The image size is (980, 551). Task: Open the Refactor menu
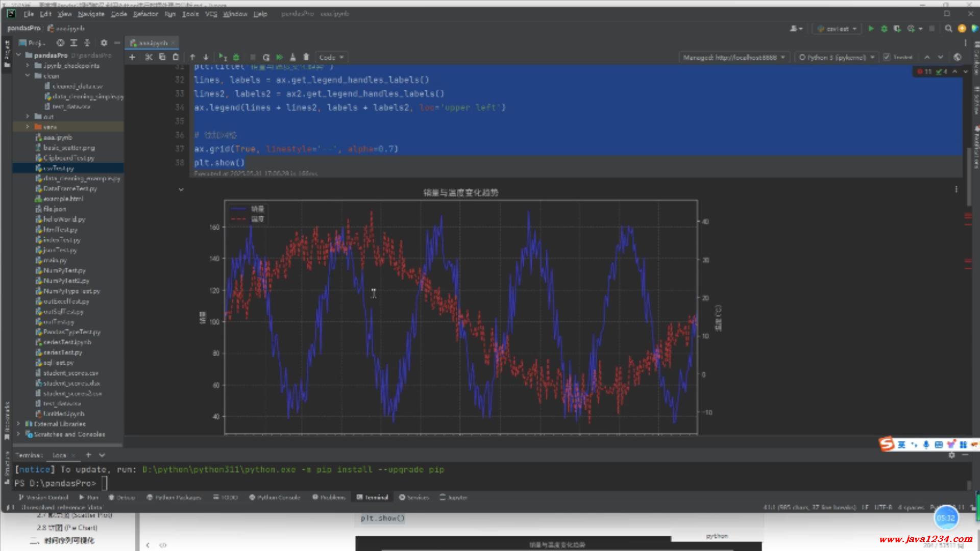tap(145, 14)
